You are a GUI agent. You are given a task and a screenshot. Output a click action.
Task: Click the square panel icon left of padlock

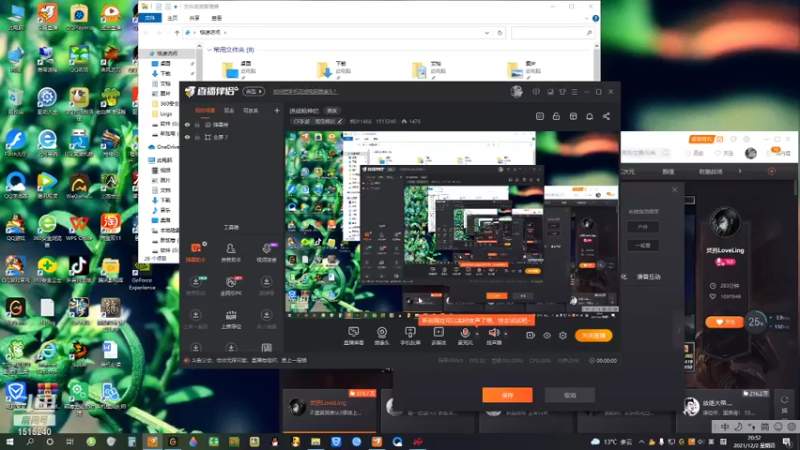coord(540,116)
